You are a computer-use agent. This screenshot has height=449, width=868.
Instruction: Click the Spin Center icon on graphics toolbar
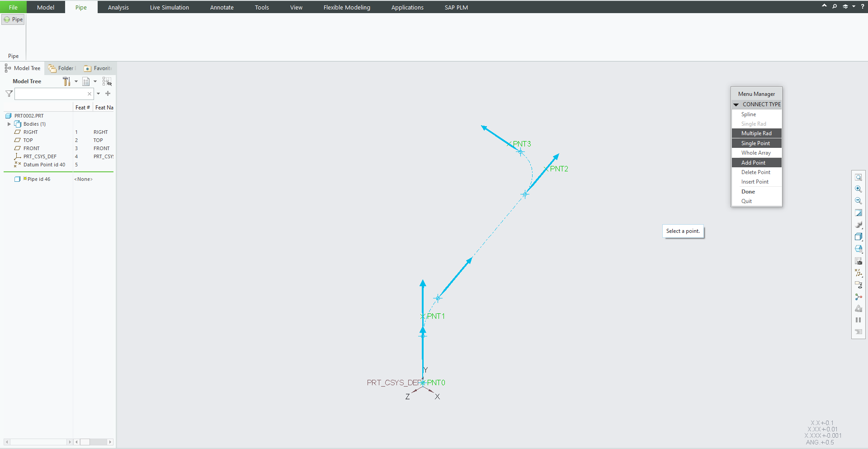tap(859, 297)
